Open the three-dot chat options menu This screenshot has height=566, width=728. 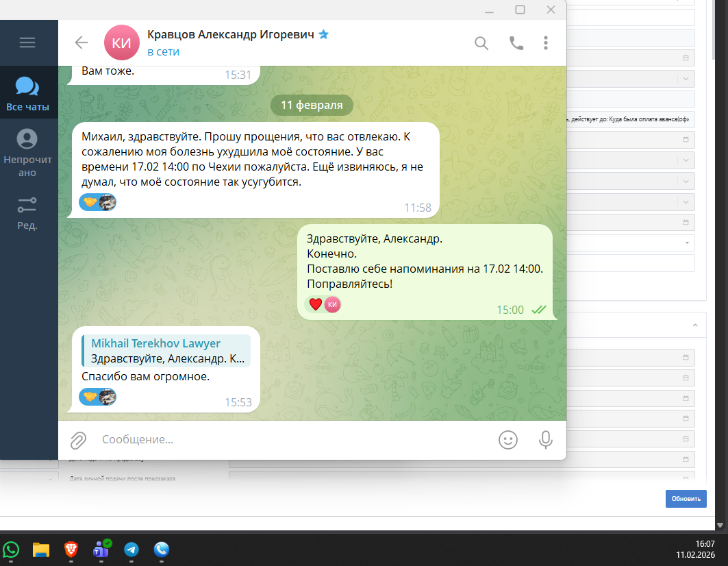point(546,42)
